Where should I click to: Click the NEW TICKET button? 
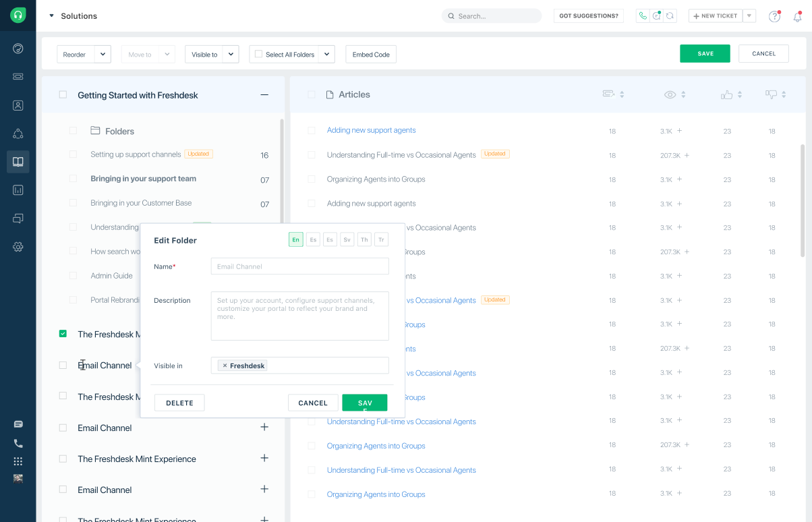tap(716, 16)
